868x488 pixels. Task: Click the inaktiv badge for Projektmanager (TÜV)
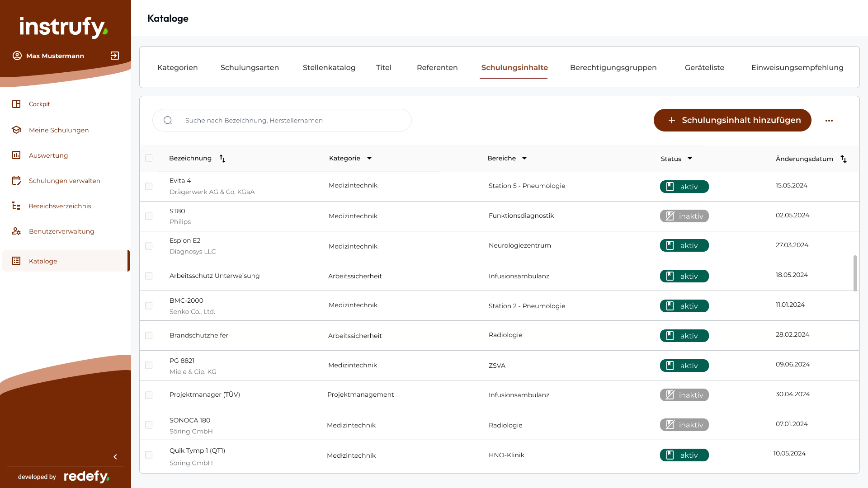click(684, 395)
